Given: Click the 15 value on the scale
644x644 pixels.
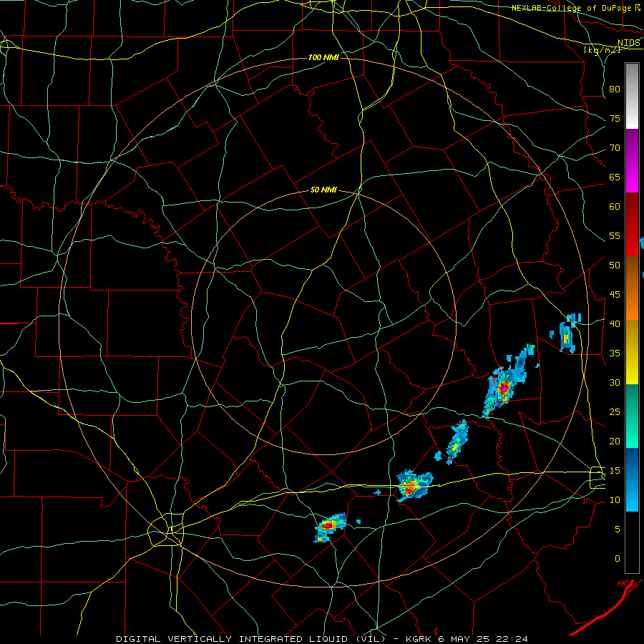Looking at the screenshot, I should coord(615,471).
